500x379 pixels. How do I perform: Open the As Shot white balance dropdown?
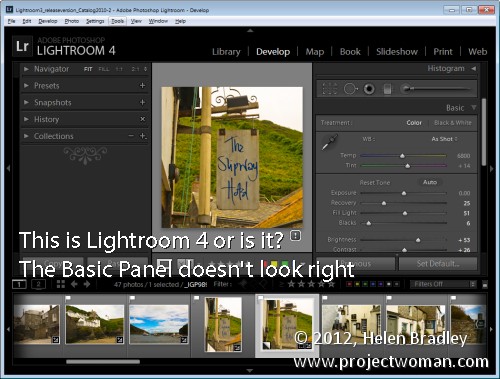(444, 139)
